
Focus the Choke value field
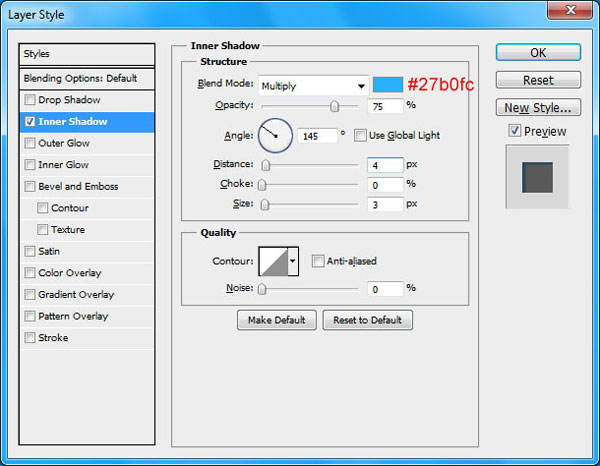(x=385, y=185)
